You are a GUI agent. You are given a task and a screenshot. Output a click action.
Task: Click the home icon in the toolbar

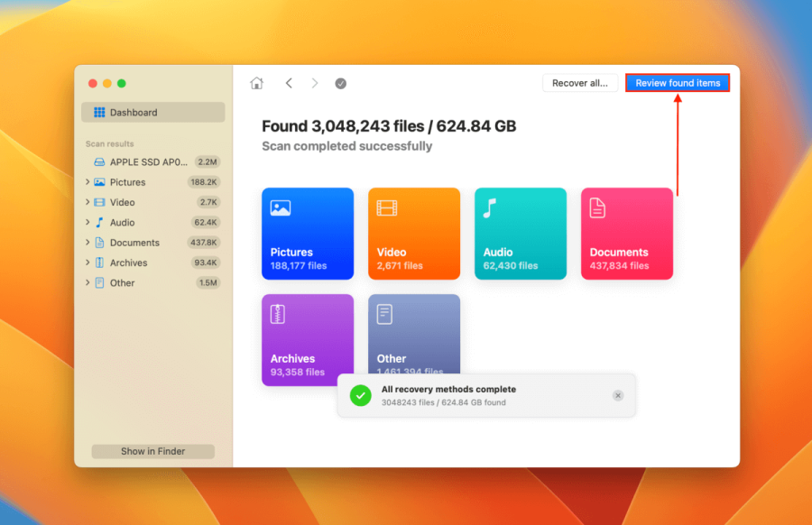pyautogui.click(x=256, y=82)
